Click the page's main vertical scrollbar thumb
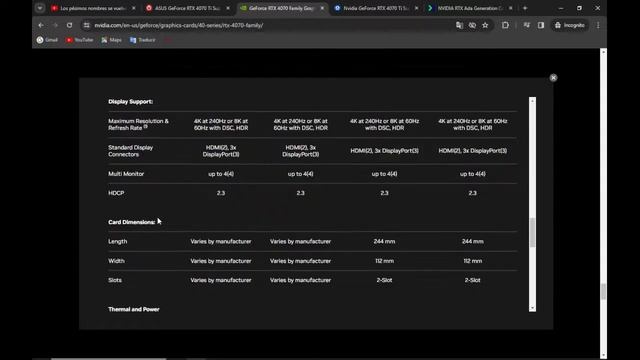Screen dimensions: 640x360 pos(603,291)
